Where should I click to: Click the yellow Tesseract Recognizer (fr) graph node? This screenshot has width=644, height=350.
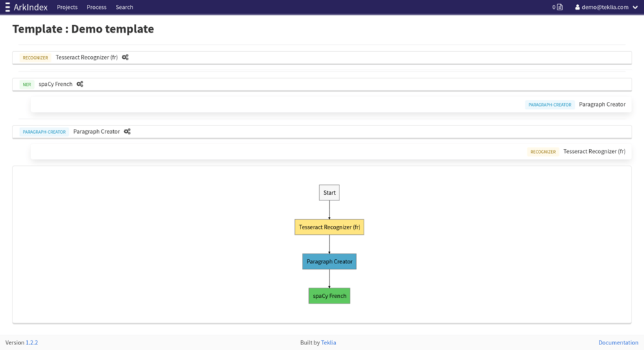coord(329,227)
